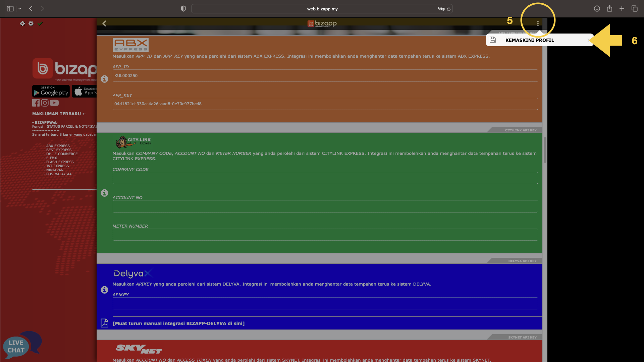Open the Safari share menu
The image size is (644, 362).
609,8
